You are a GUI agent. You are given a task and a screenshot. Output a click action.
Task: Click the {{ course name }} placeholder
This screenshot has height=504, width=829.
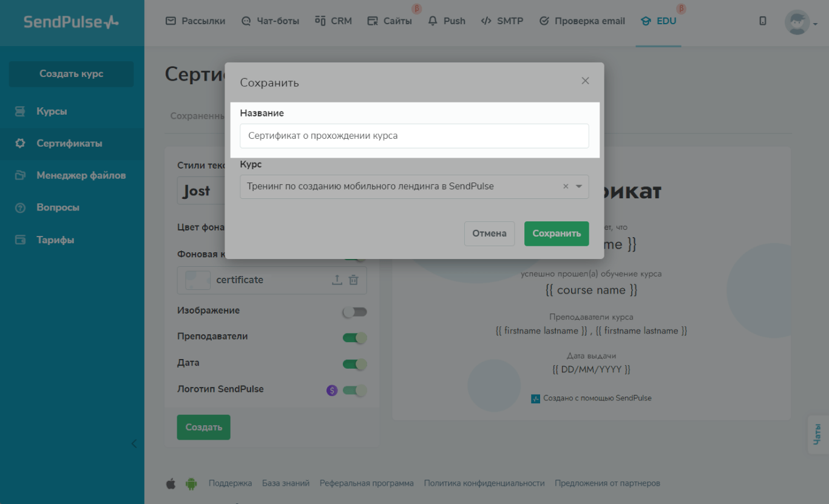tap(592, 290)
